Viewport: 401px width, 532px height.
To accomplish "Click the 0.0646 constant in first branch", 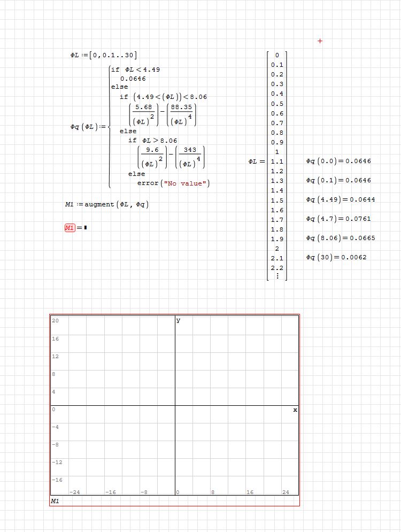I will tap(133, 79).
